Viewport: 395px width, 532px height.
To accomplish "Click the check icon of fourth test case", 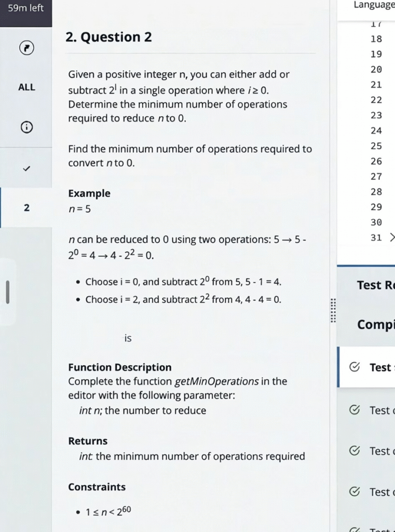I will click(354, 491).
